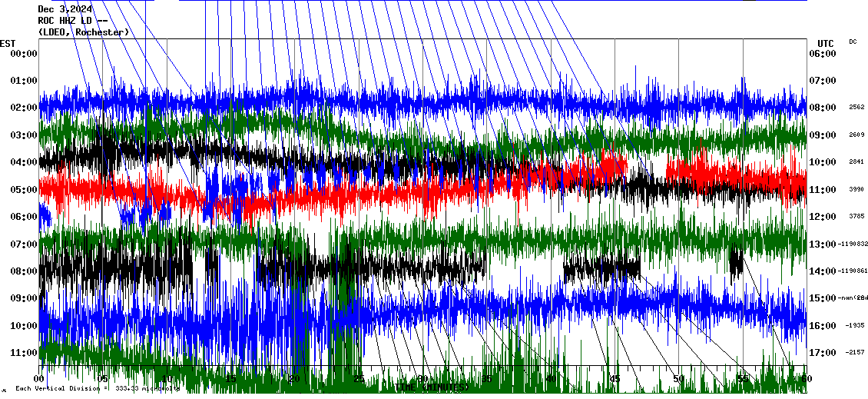Screen dimensions: 868x399
Task: Select the 00:00 EST time label
Action: pyautogui.click(x=24, y=53)
